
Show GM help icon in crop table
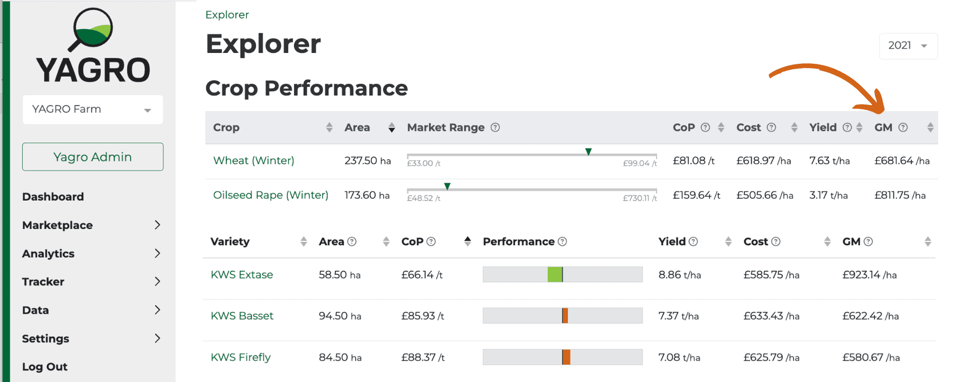[x=903, y=128]
